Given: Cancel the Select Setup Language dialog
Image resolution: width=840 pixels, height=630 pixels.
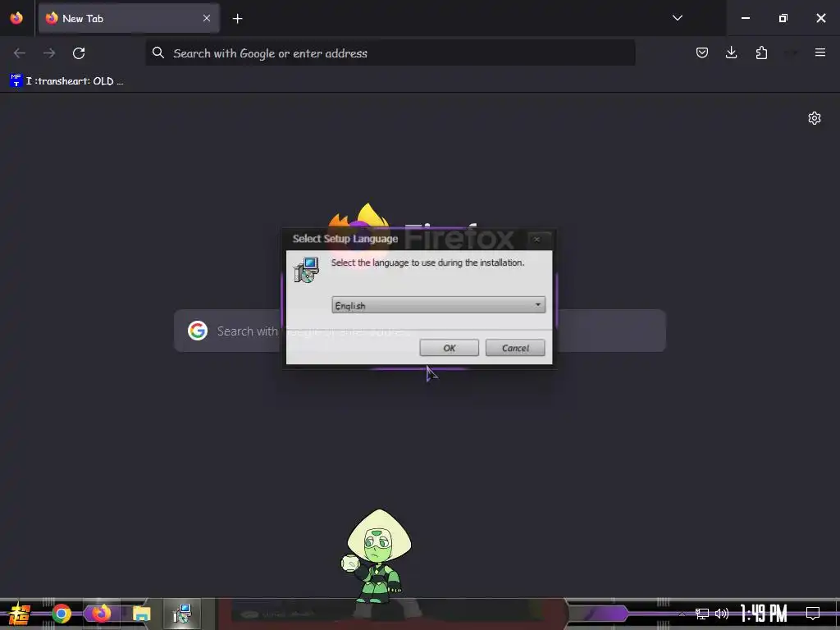Looking at the screenshot, I should coord(515,348).
